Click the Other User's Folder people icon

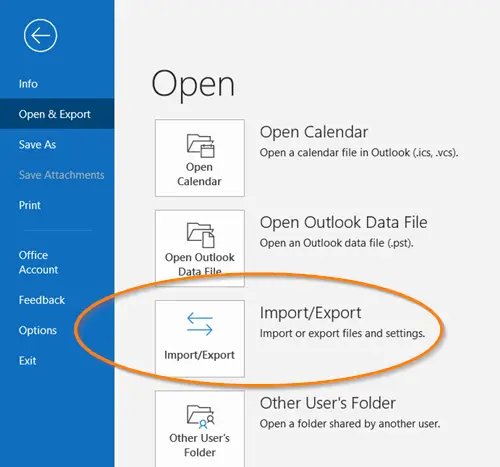point(200,417)
